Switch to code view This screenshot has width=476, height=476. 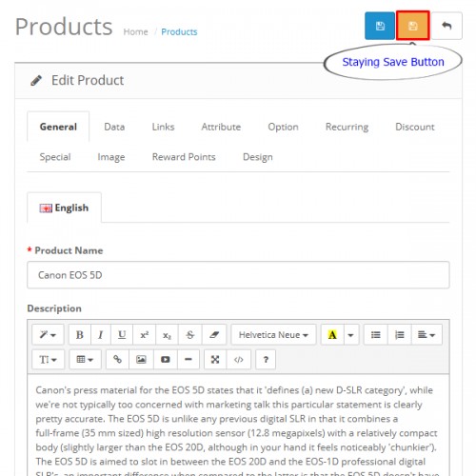coord(239,360)
